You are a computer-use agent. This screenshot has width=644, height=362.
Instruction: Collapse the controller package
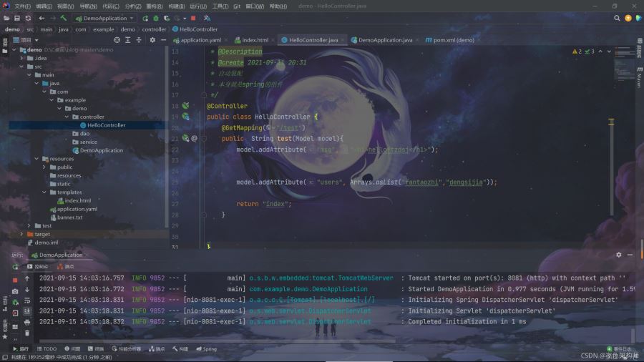(67, 117)
